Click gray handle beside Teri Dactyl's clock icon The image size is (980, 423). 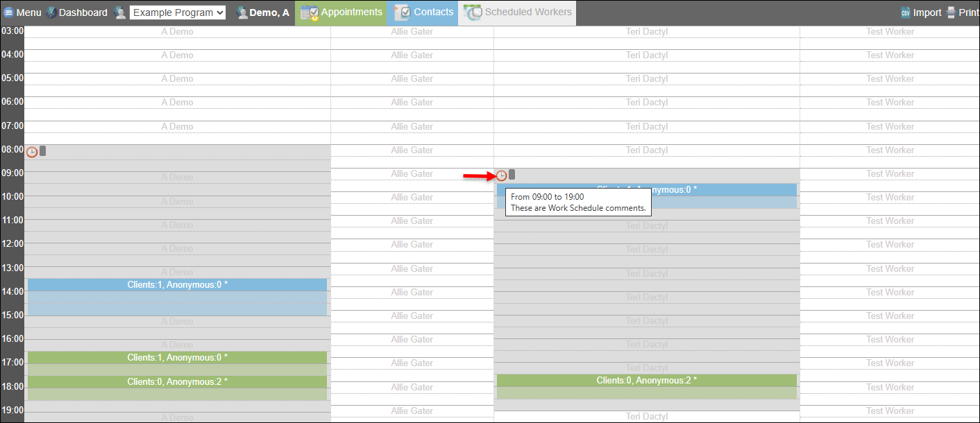tap(512, 175)
